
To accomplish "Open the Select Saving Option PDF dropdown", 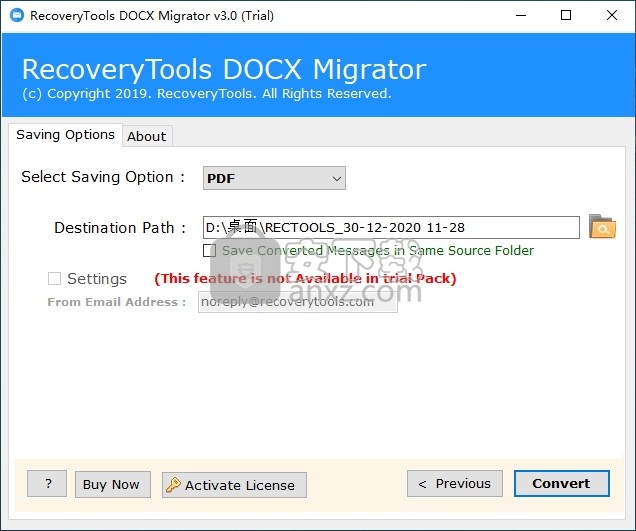I will [274, 178].
